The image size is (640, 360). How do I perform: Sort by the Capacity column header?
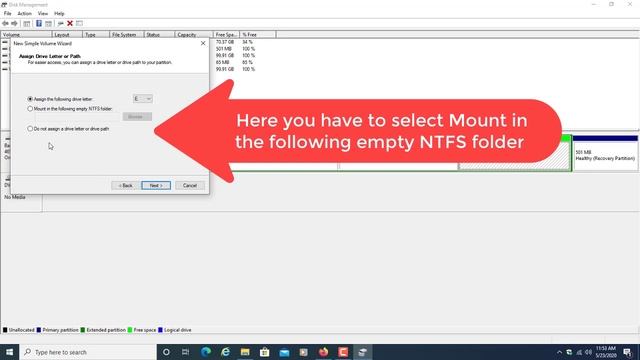click(x=194, y=35)
